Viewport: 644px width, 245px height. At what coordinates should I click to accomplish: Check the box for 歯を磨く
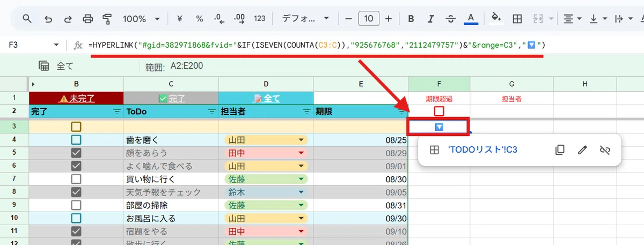pyautogui.click(x=76, y=140)
